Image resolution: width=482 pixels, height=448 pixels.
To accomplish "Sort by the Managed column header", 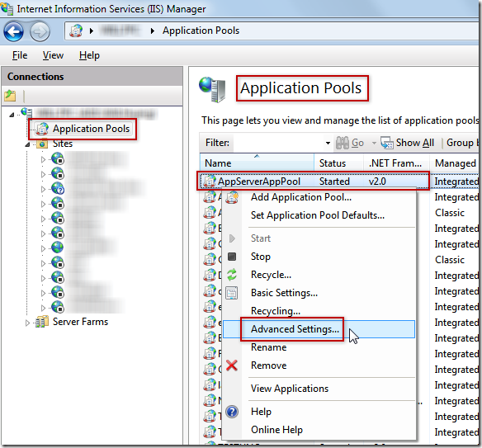I will [454, 163].
